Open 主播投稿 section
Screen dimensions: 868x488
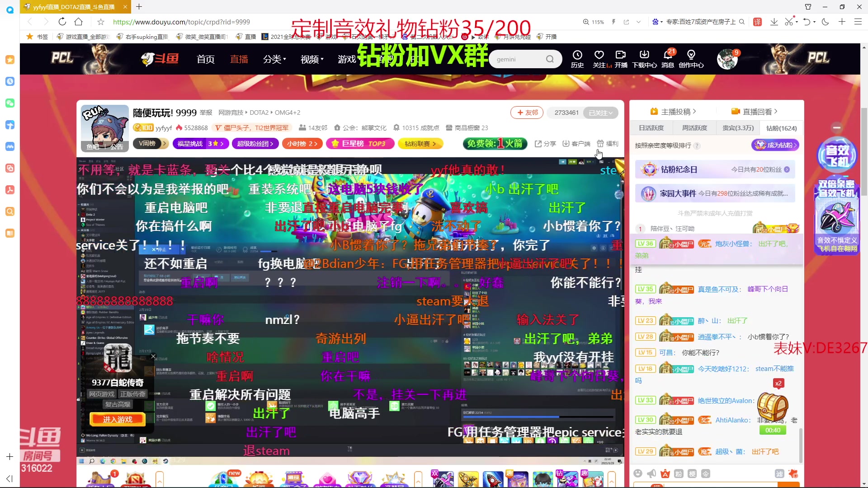(x=673, y=112)
